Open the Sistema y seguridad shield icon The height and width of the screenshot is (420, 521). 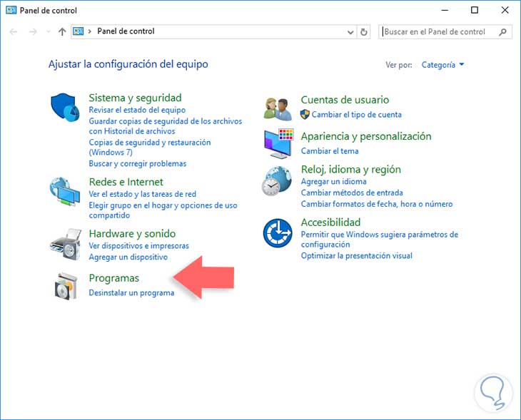pyautogui.click(x=65, y=107)
